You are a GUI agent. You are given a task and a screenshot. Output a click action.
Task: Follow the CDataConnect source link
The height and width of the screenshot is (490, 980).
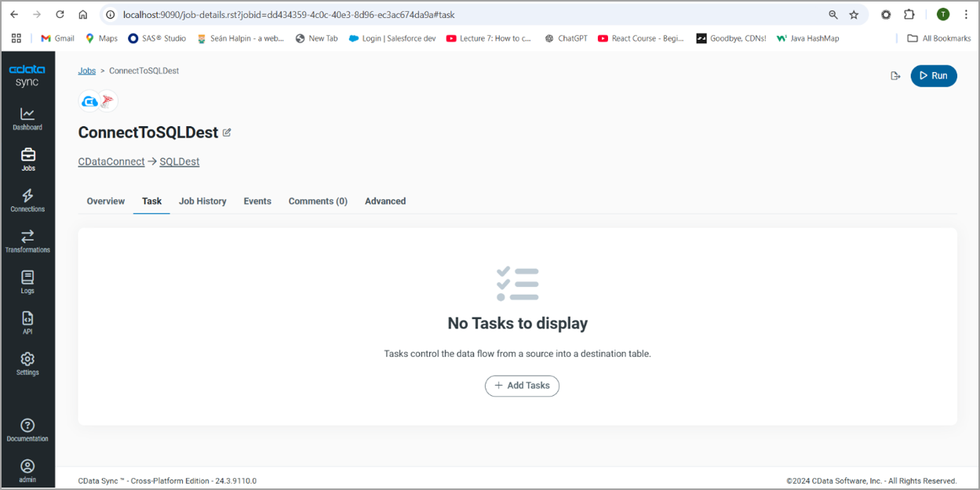click(111, 161)
